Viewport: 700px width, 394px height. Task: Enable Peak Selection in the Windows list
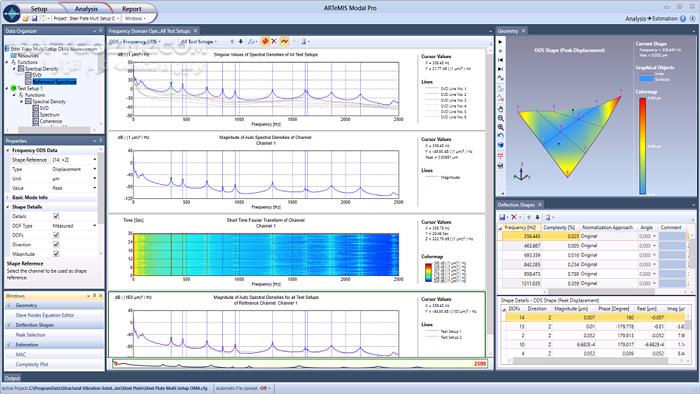pos(54,335)
